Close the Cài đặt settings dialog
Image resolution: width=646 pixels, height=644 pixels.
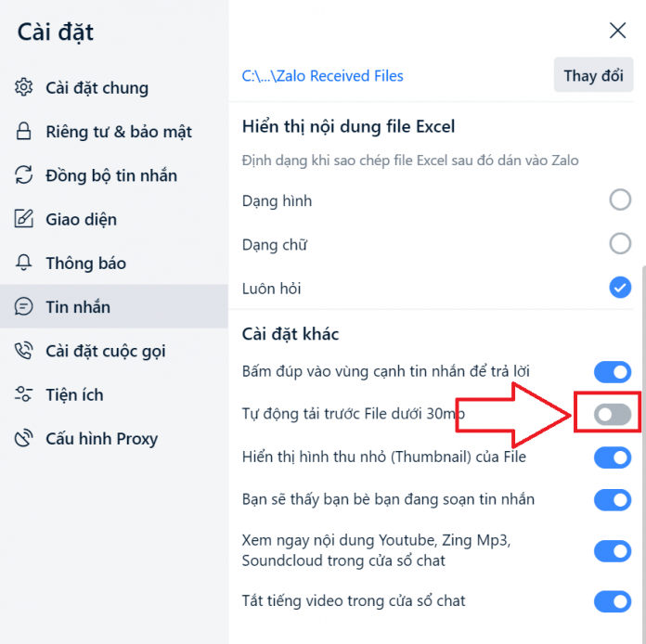[x=617, y=31]
